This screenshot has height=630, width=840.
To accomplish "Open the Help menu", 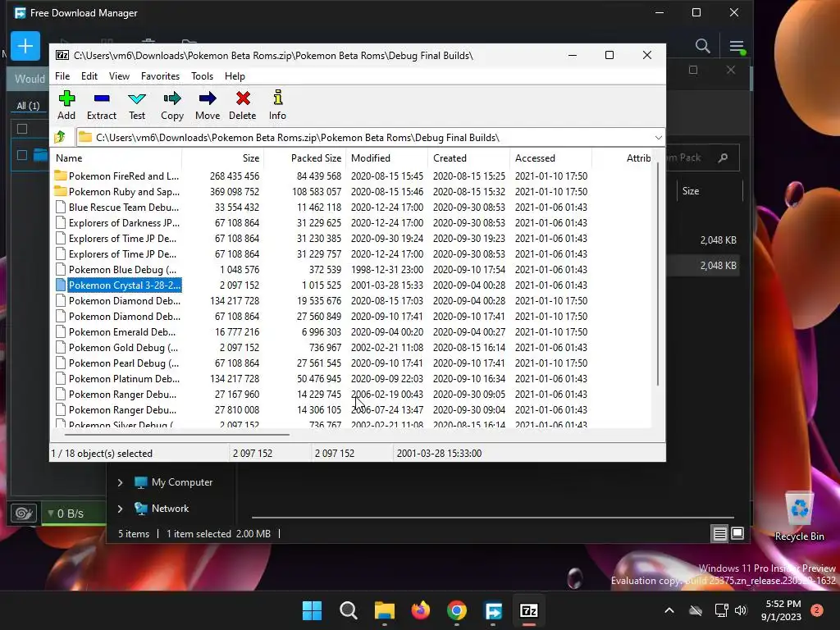I will tap(235, 76).
